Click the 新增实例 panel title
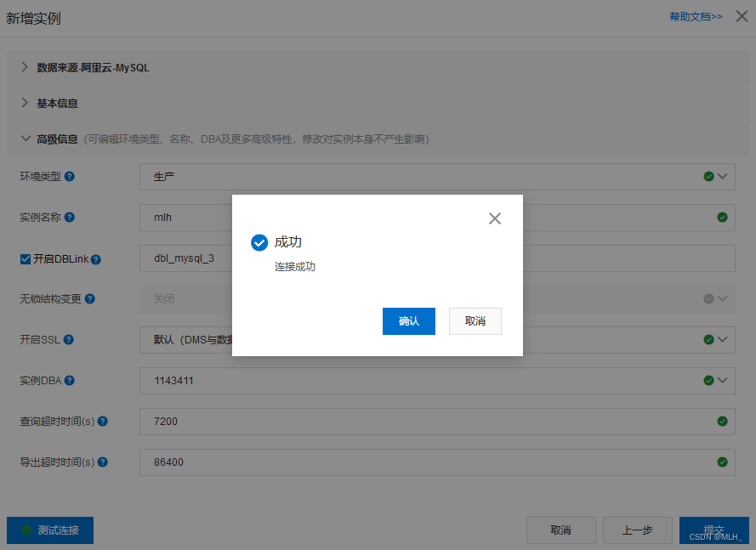Viewport: 756px width, 550px height. click(x=33, y=19)
